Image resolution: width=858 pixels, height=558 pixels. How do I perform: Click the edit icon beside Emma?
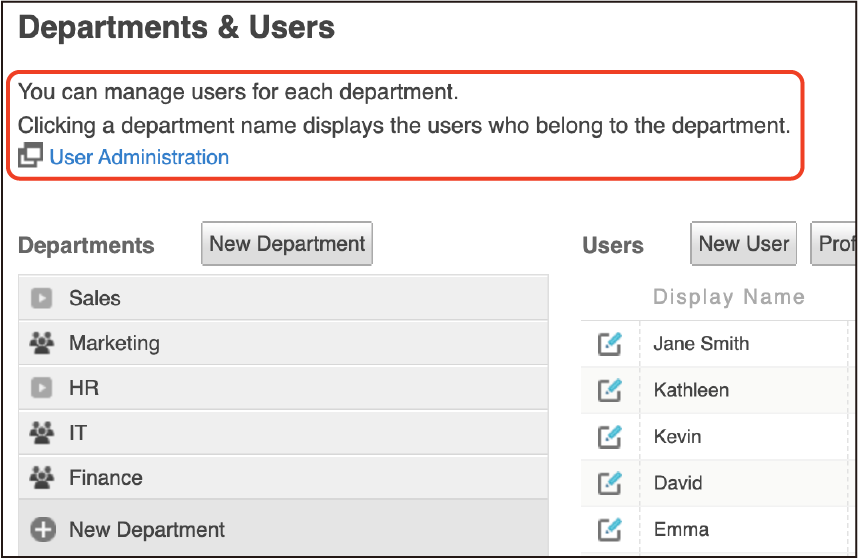pos(610,529)
